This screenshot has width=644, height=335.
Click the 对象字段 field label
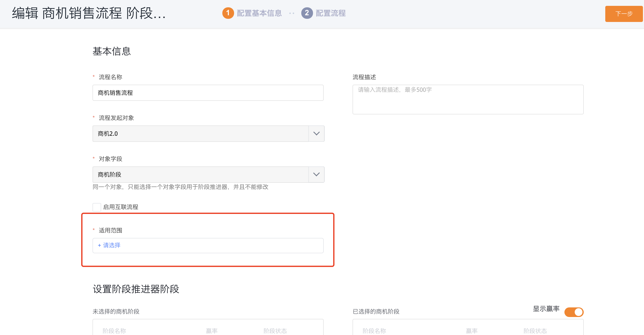coord(111,159)
